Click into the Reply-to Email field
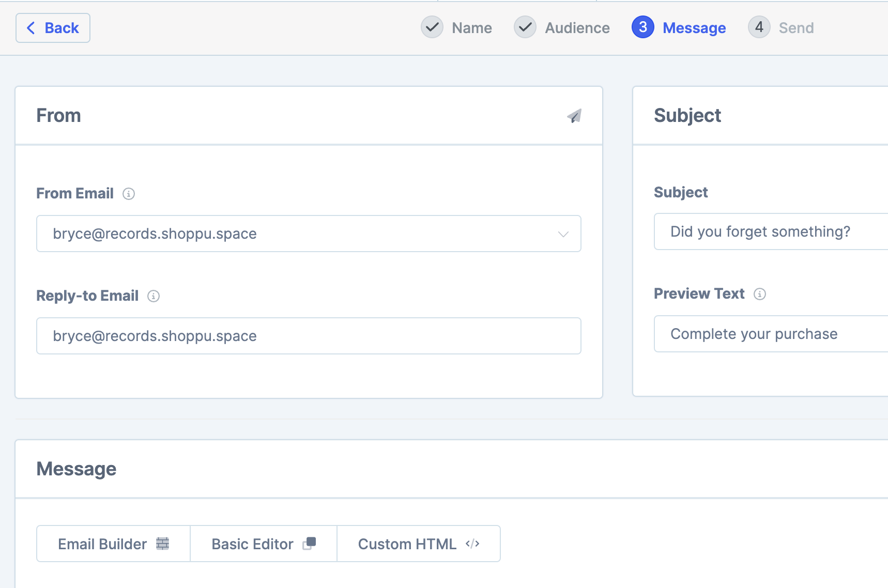Screen dimensions: 888x588 pyautogui.click(x=309, y=336)
